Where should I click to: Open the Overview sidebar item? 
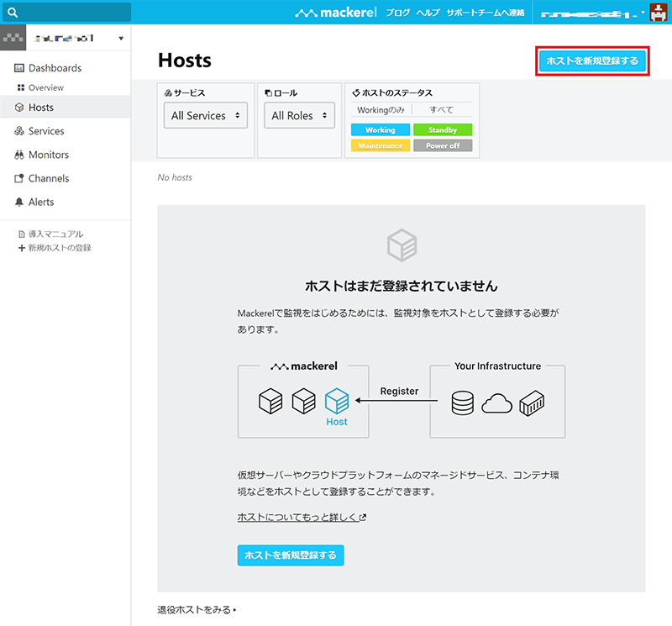tap(45, 88)
